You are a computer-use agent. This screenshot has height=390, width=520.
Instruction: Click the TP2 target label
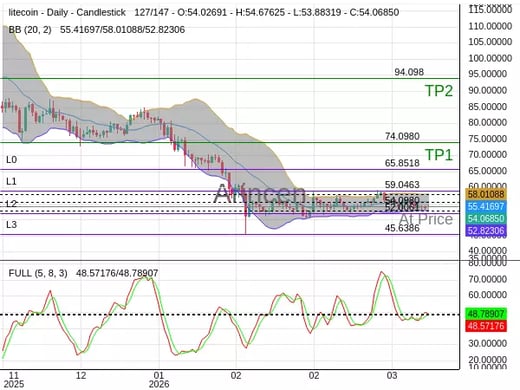(439, 91)
